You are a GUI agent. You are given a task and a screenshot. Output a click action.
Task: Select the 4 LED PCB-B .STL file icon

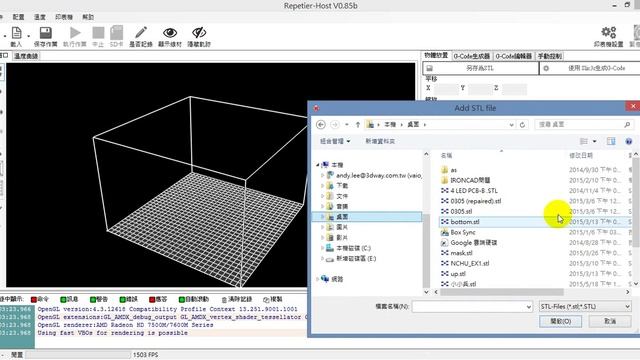444,191
